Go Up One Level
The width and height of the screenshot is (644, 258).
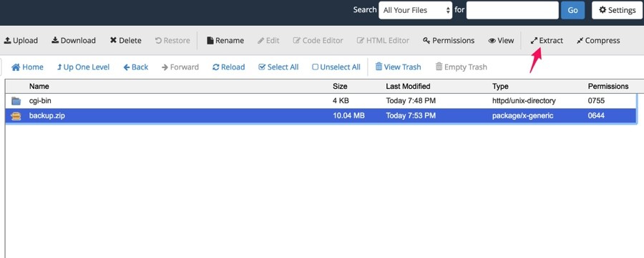pyautogui.click(x=84, y=67)
